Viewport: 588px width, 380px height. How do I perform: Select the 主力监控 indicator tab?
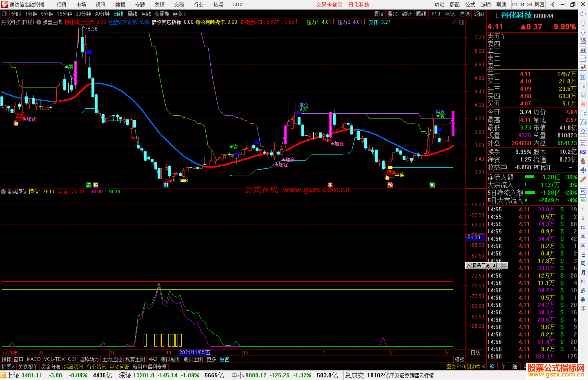pyautogui.click(x=112, y=359)
